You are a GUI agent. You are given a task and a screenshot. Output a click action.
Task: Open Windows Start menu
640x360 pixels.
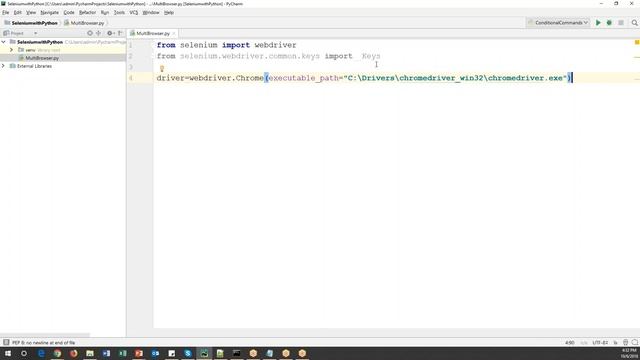coord(8,353)
